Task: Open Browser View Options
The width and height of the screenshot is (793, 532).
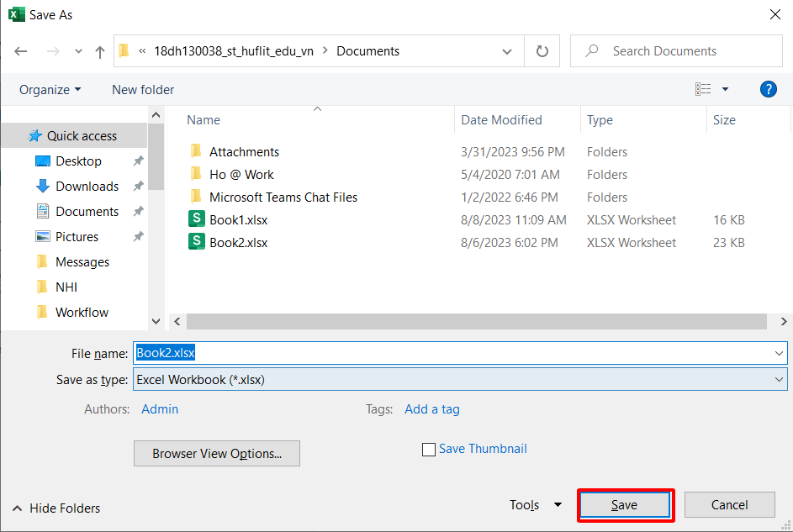Action: point(216,453)
